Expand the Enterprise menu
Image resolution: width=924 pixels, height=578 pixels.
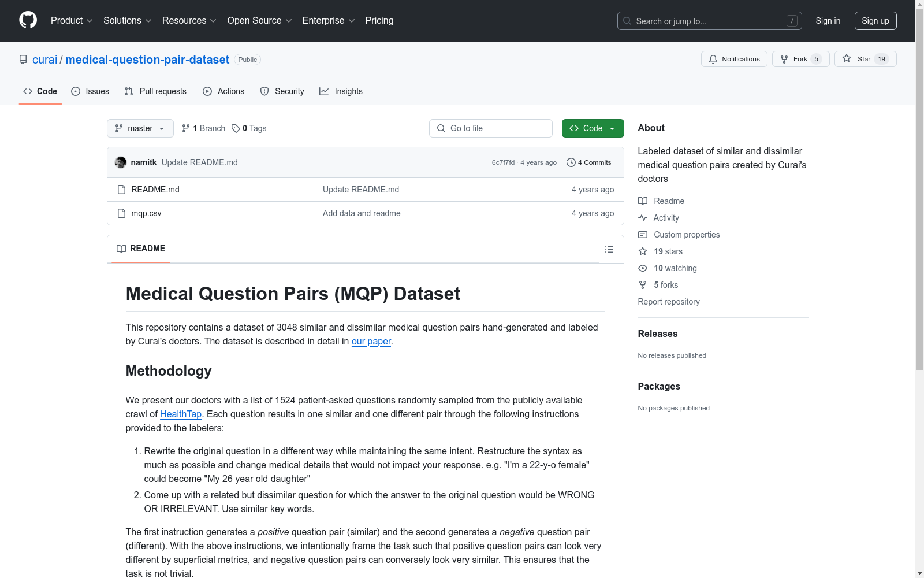point(329,20)
